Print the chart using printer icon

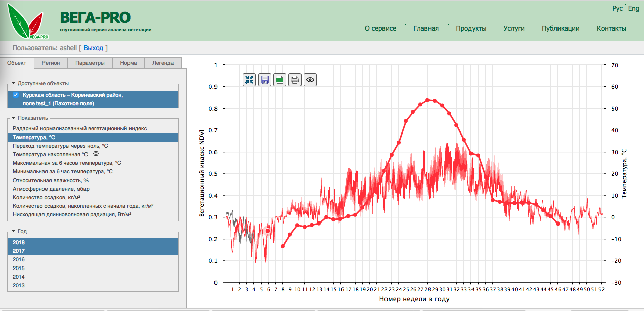[x=295, y=80]
